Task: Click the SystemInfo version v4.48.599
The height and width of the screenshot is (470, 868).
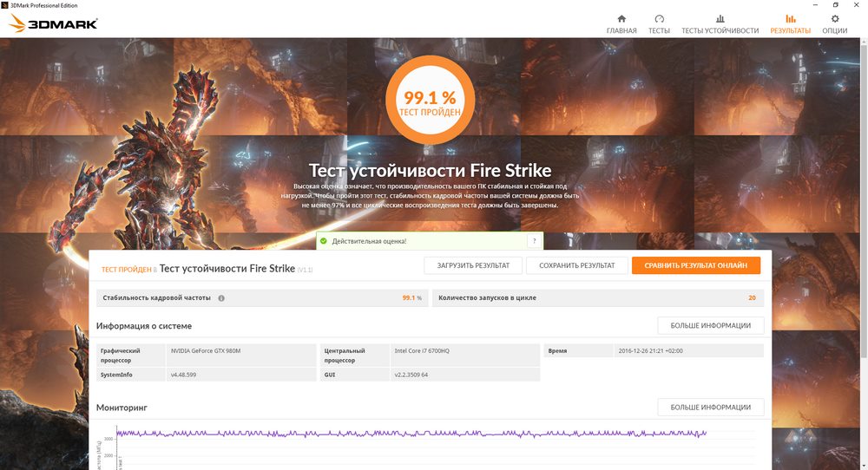Action: tap(183, 375)
